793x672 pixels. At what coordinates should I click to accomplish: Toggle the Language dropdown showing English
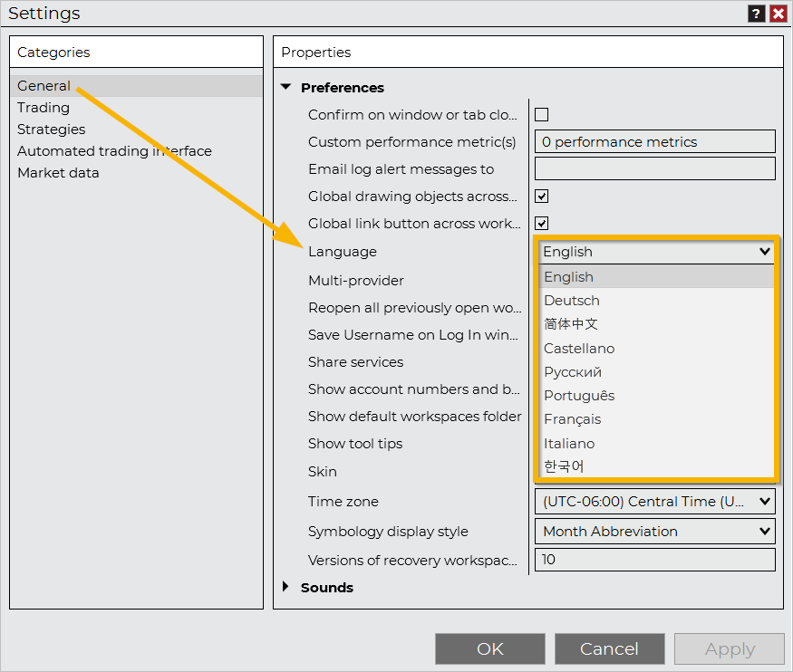pyautogui.click(x=655, y=252)
